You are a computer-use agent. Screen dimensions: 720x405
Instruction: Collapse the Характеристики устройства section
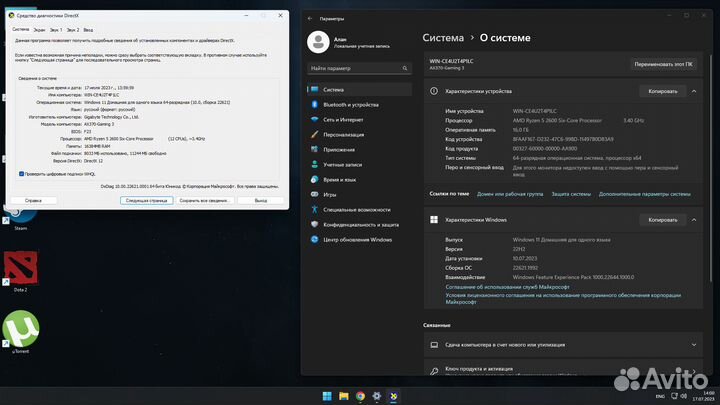coord(694,91)
